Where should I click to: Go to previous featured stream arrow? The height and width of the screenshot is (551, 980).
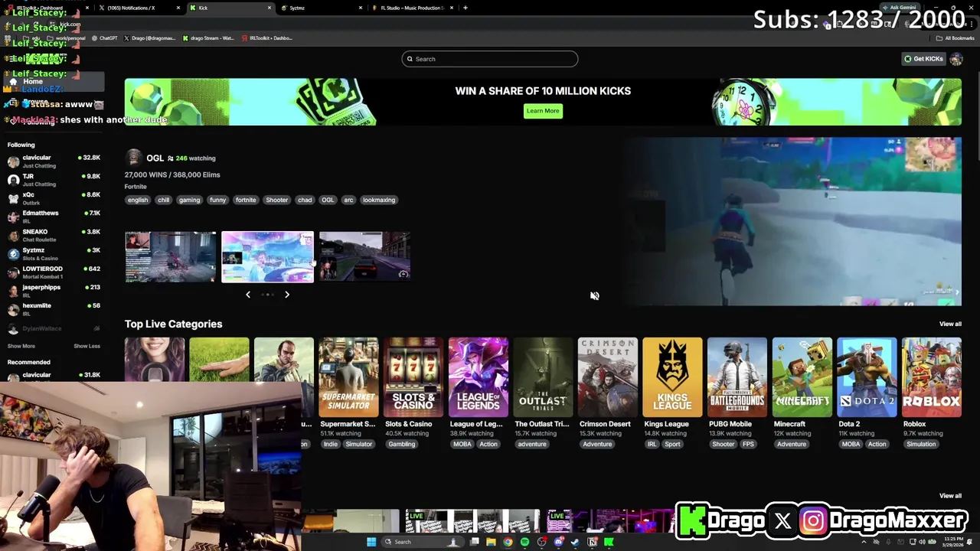pyautogui.click(x=247, y=295)
